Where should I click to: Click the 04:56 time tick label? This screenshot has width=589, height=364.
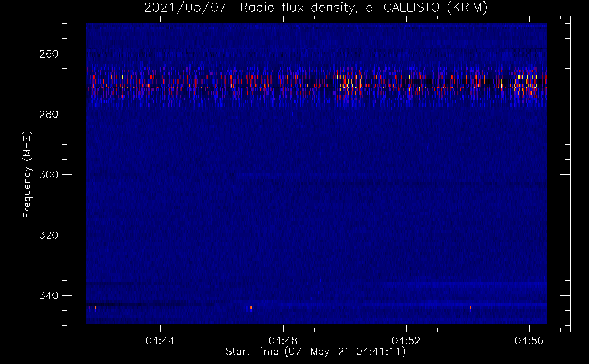[529, 341]
